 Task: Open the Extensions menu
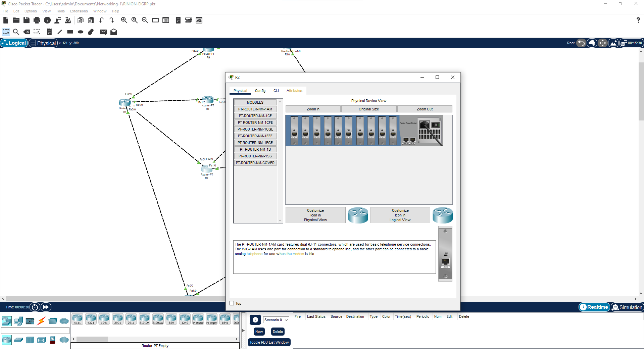click(79, 11)
